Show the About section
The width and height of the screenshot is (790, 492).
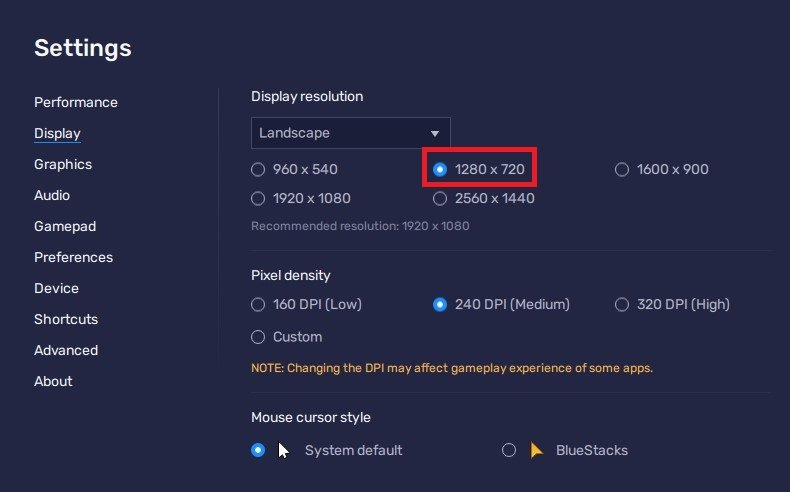(53, 381)
